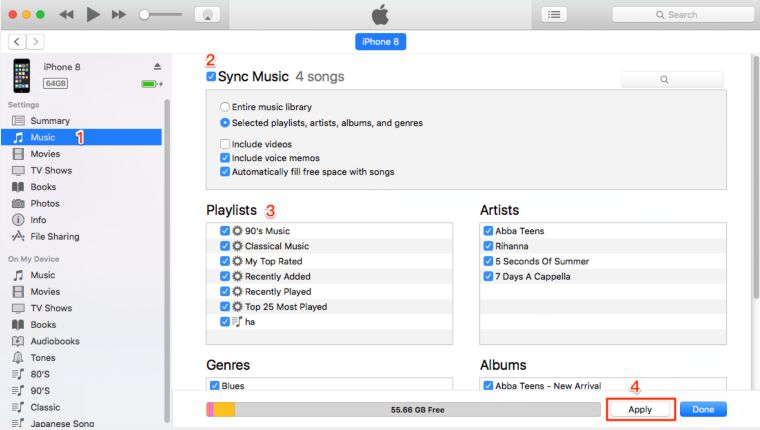760x430 pixels.
Task: Click the Play button in toolbar
Action: (x=93, y=15)
